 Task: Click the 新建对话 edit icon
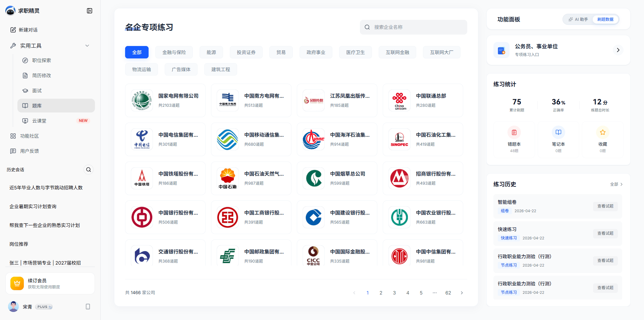13,30
